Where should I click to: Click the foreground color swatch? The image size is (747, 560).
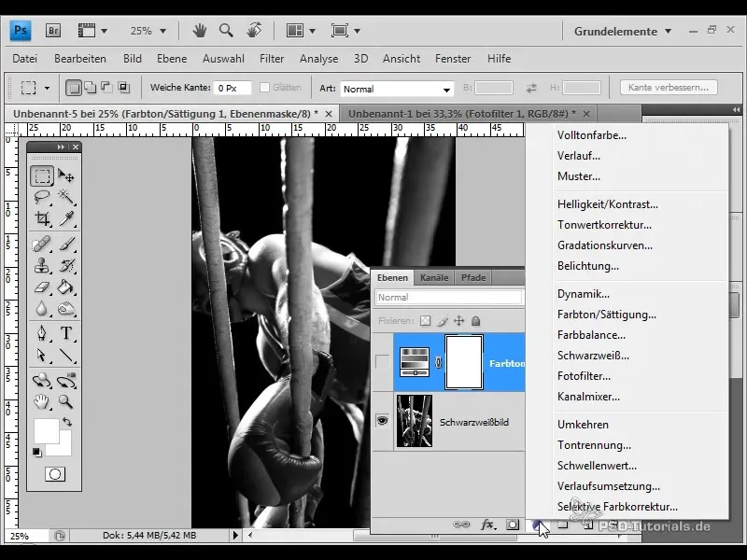pos(46,431)
